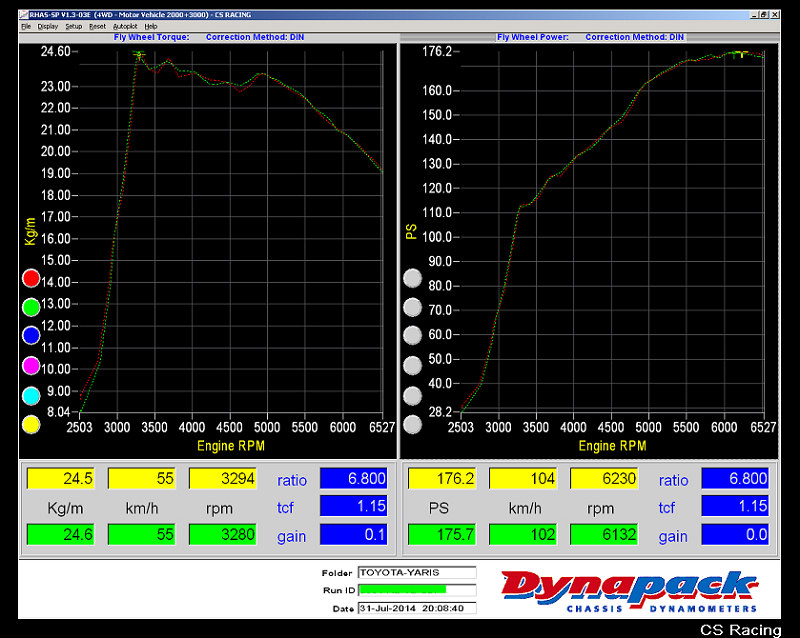Toggle the green run trace circle
Image resolution: width=800 pixels, height=638 pixels.
(31, 307)
